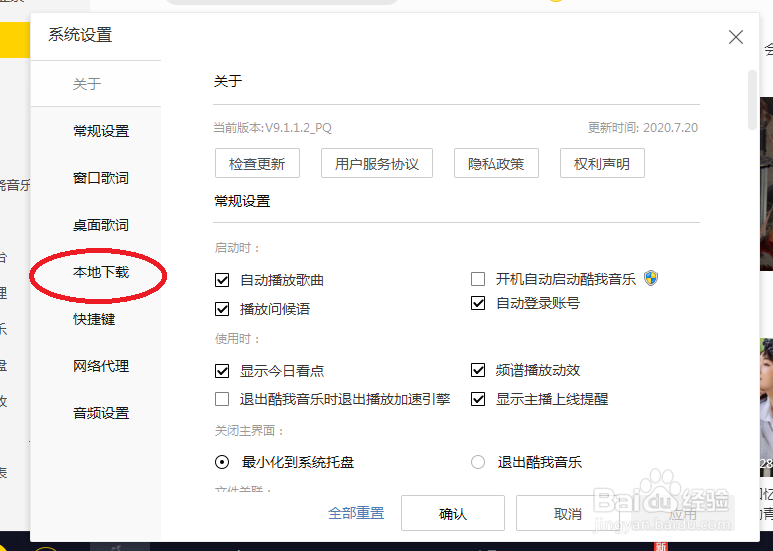Click the 常规设置 heading in content pane
Viewport: 773px width, 551px height.
tap(242, 201)
